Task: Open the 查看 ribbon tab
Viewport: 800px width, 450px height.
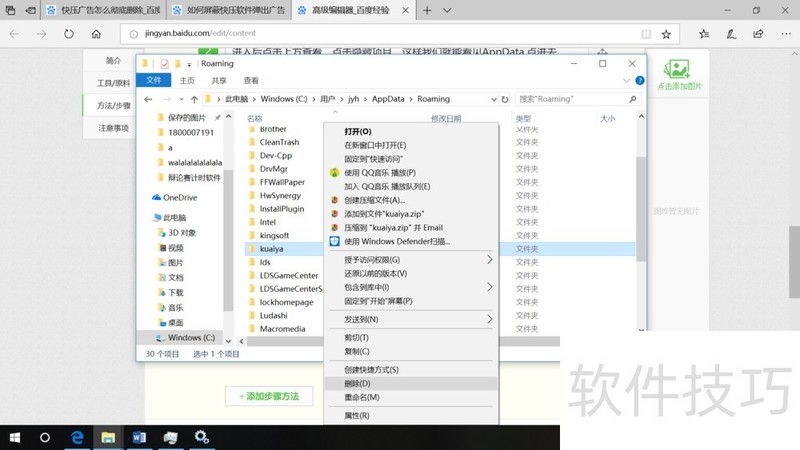Action: (x=251, y=80)
